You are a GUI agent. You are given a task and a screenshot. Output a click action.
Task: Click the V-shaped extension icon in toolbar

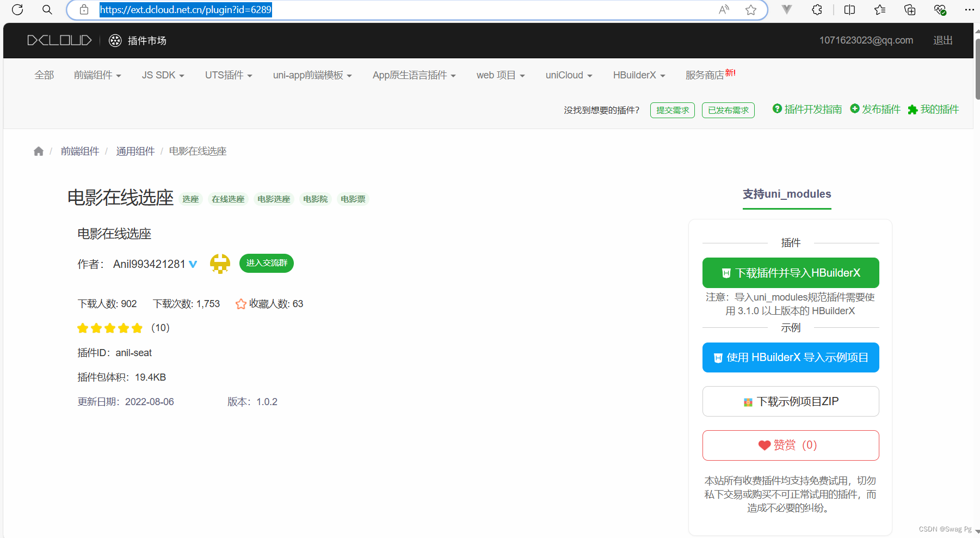click(787, 10)
